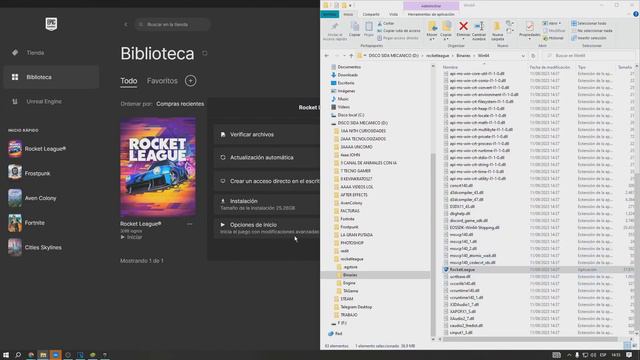Select Verificar archivos option
This screenshot has width=640, height=360.
pyautogui.click(x=267, y=134)
